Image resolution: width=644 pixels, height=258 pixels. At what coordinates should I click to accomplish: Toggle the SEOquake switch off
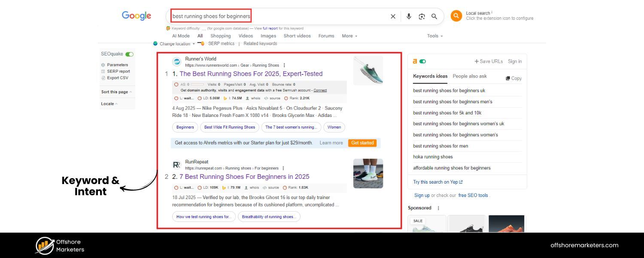129,54
